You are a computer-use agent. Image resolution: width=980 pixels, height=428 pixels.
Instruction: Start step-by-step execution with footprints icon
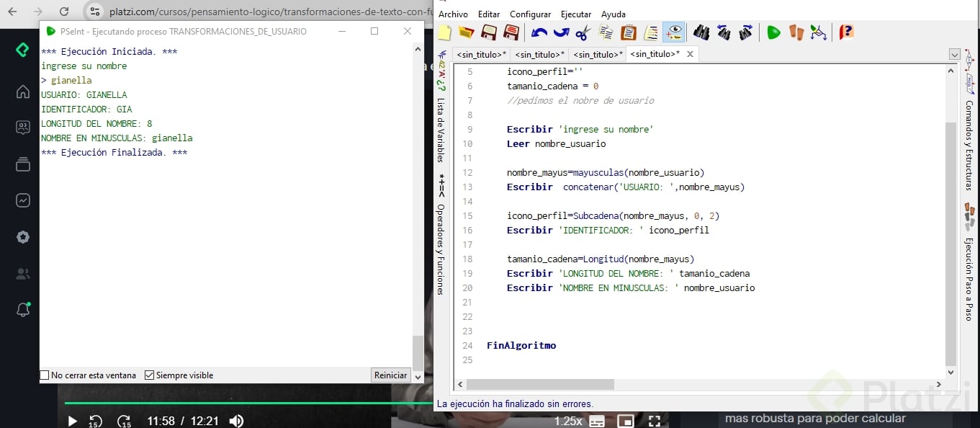click(x=796, y=32)
